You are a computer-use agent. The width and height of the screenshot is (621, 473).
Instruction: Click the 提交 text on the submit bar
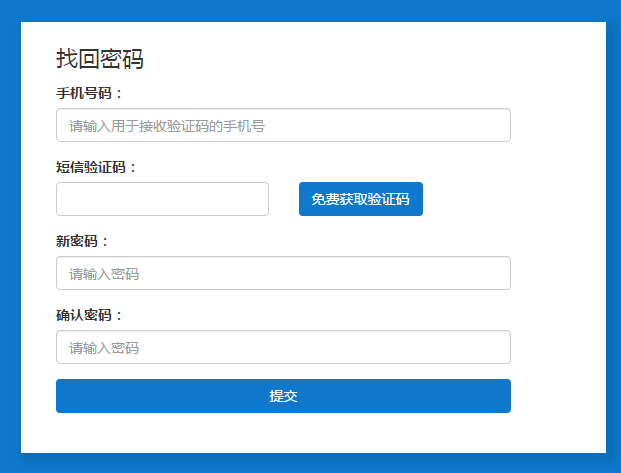point(283,396)
